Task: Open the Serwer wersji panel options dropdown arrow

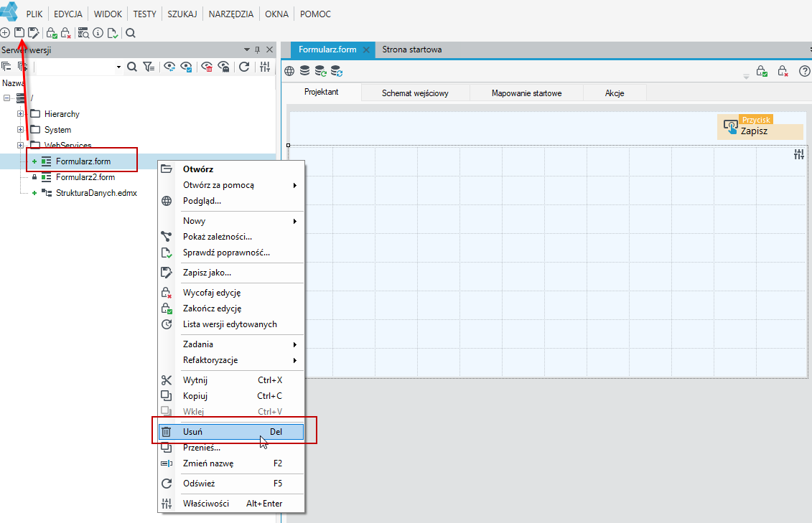Action: [x=246, y=50]
